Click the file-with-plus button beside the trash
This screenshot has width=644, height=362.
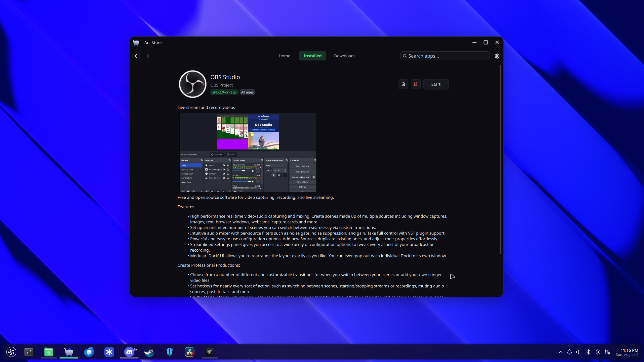pyautogui.click(x=403, y=84)
